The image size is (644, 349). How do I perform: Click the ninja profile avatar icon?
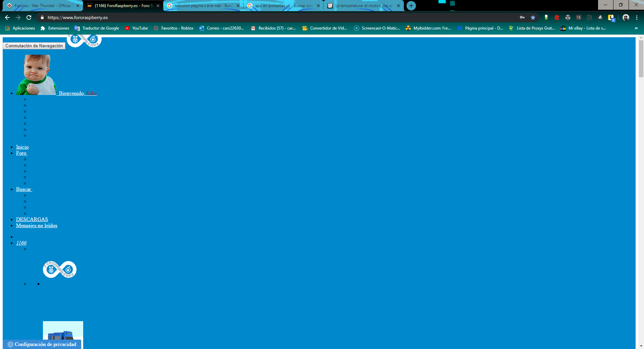[x=626, y=17]
